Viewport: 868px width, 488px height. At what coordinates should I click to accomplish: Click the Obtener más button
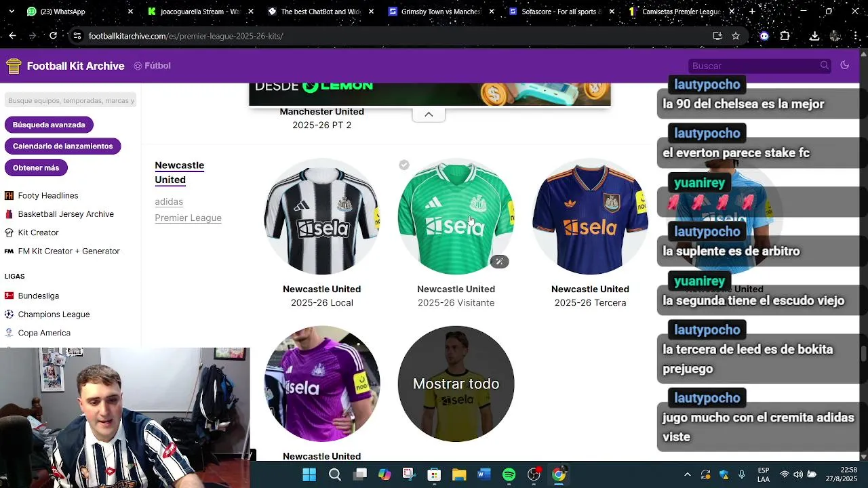[x=36, y=168]
